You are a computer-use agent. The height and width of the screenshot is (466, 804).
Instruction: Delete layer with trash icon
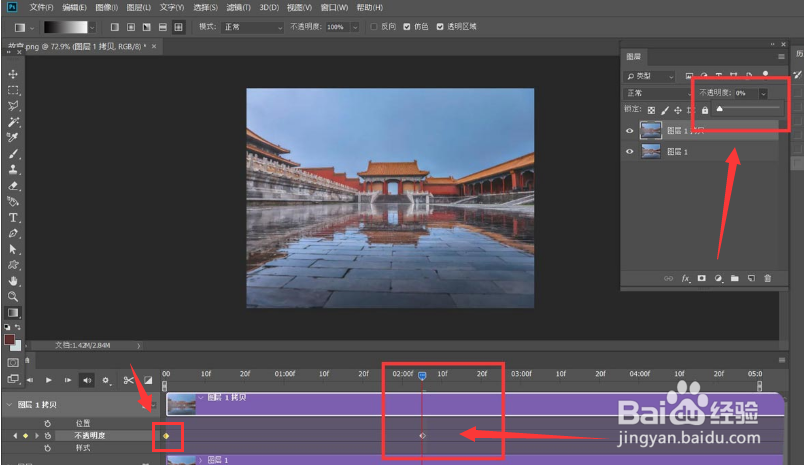[768, 278]
